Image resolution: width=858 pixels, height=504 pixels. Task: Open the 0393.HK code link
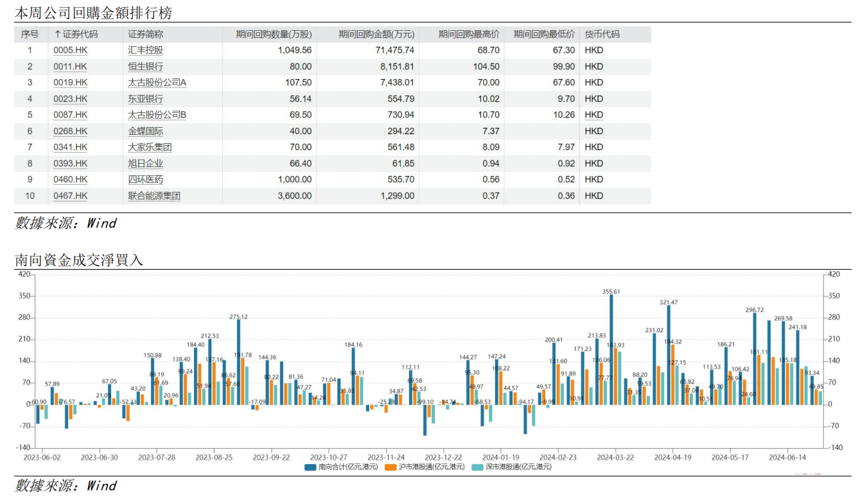click(70, 164)
